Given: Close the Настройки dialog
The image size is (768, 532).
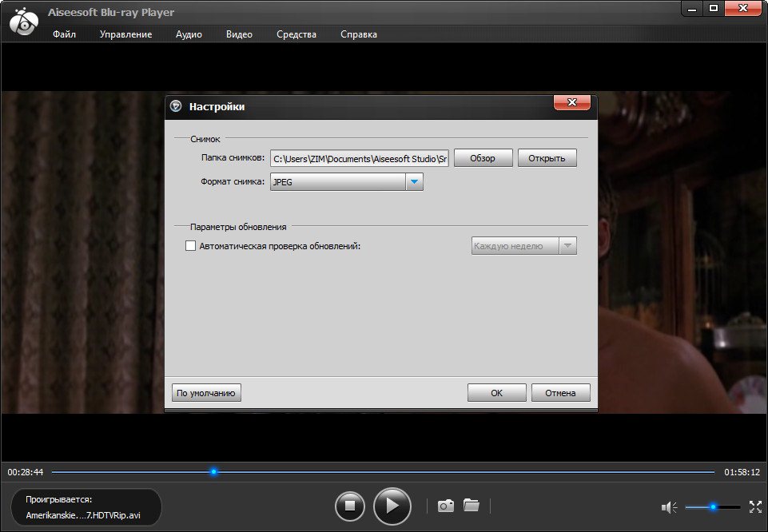Looking at the screenshot, I should [x=571, y=102].
